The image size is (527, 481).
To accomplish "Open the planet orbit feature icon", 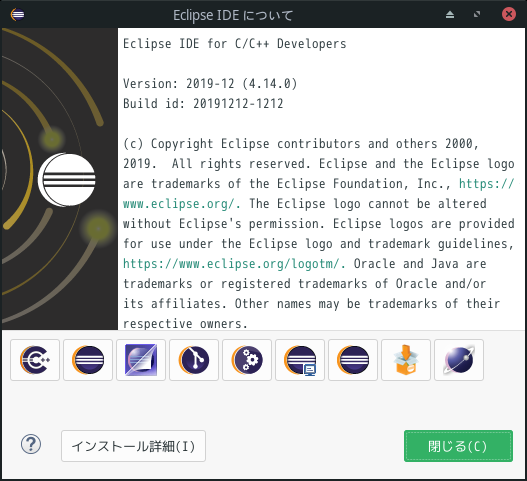I will (459, 360).
